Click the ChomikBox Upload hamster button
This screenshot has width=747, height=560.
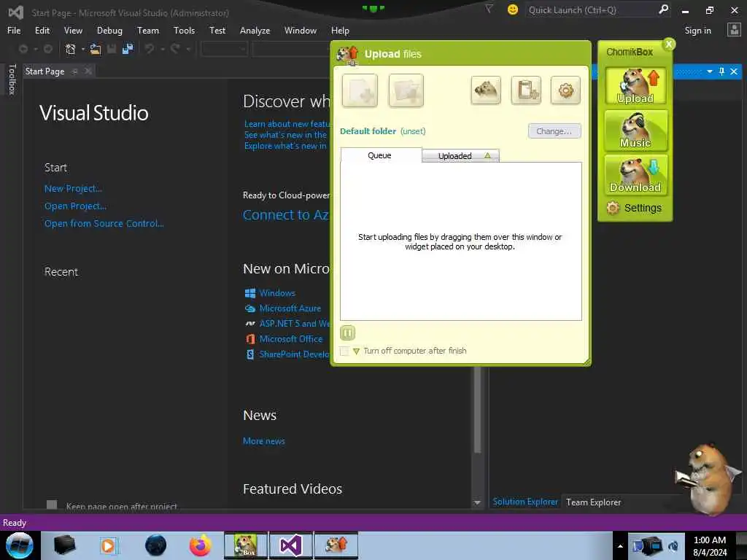[635, 86]
